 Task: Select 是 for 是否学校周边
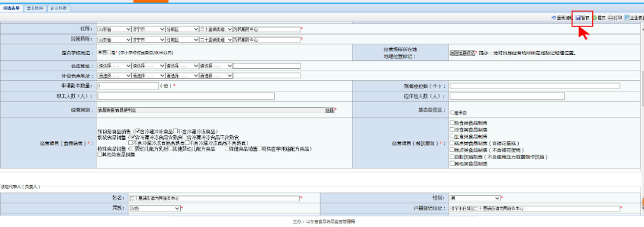tap(109, 53)
